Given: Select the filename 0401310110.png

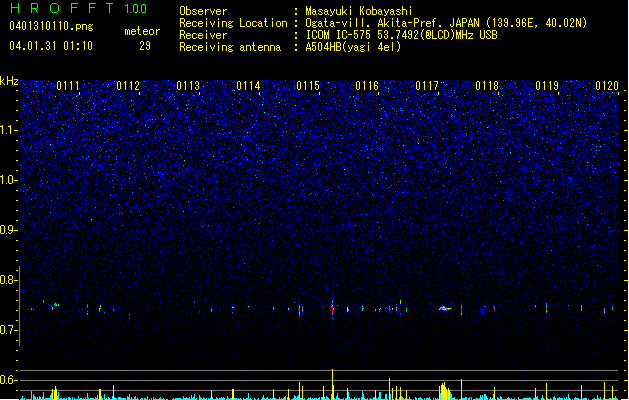Looking at the screenshot, I should coord(51,26).
